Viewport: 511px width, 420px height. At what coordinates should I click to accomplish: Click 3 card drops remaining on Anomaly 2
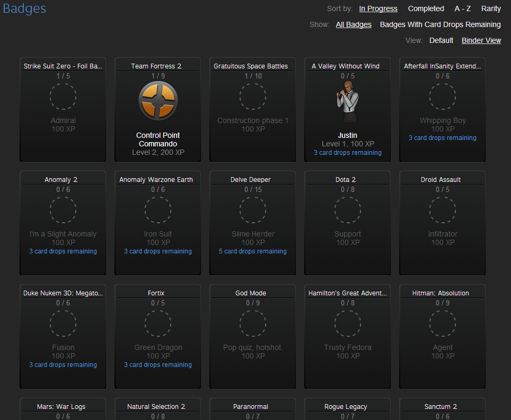(x=63, y=251)
